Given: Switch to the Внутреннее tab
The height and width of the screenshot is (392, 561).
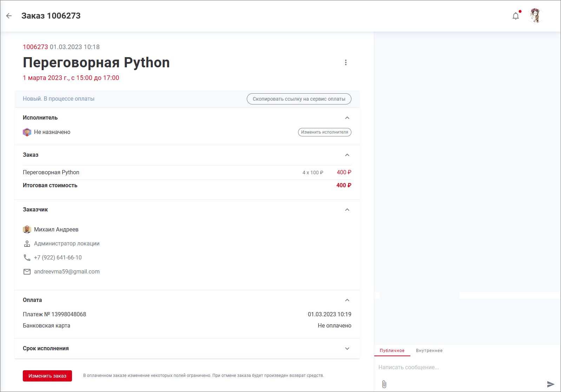Looking at the screenshot, I should [429, 351].
